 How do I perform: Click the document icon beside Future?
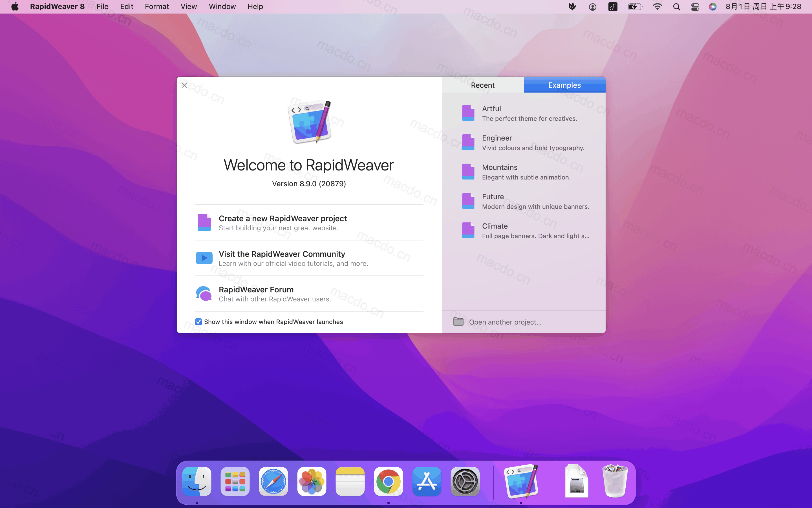coord(468,201)
